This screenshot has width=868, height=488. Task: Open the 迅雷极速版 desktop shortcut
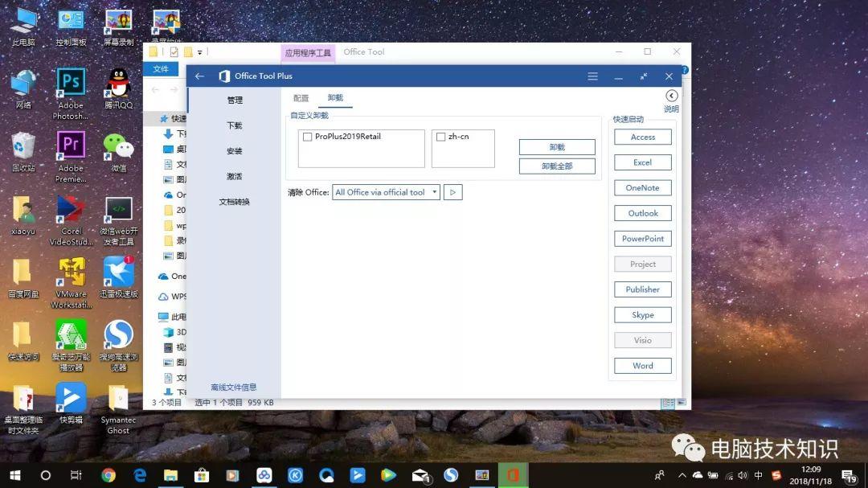(118, 277)
